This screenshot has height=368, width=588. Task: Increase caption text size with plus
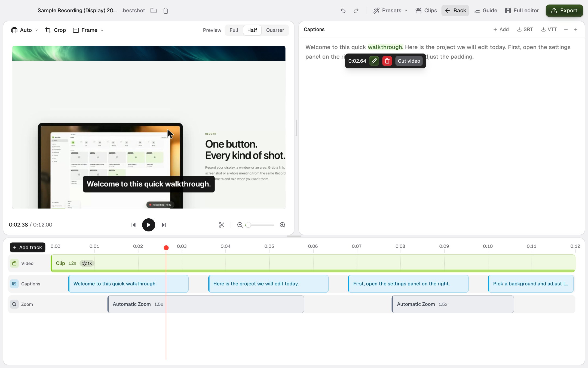click(576, 29)
